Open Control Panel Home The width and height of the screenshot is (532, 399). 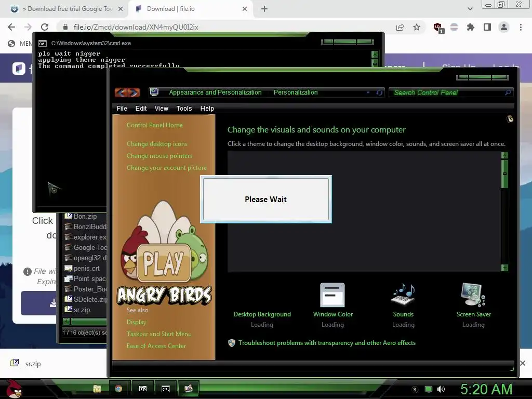tap(155, 125)
